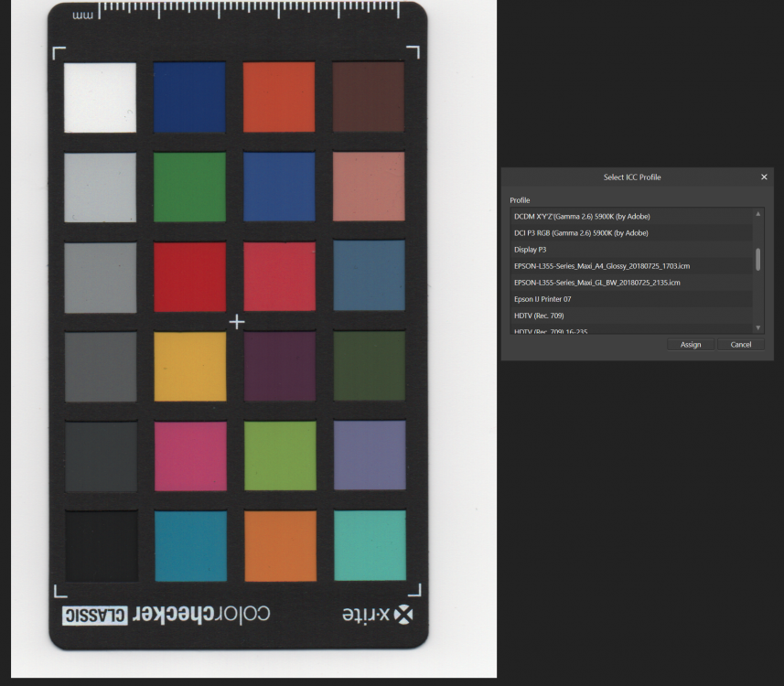784x686 pixels.
Task: Click the profile list scroll down arrow
Action: 757,327
